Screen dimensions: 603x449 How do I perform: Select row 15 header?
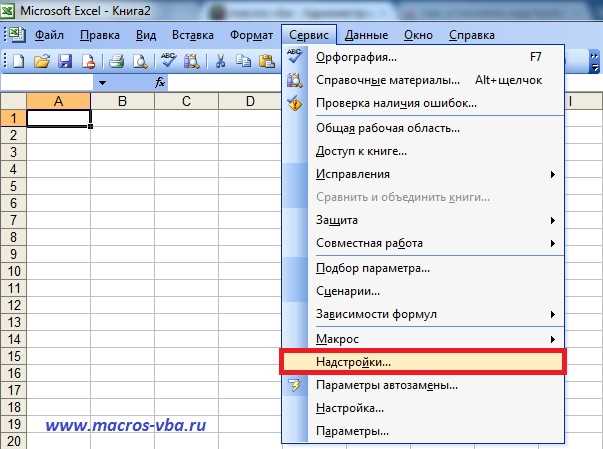pos(13,356)
